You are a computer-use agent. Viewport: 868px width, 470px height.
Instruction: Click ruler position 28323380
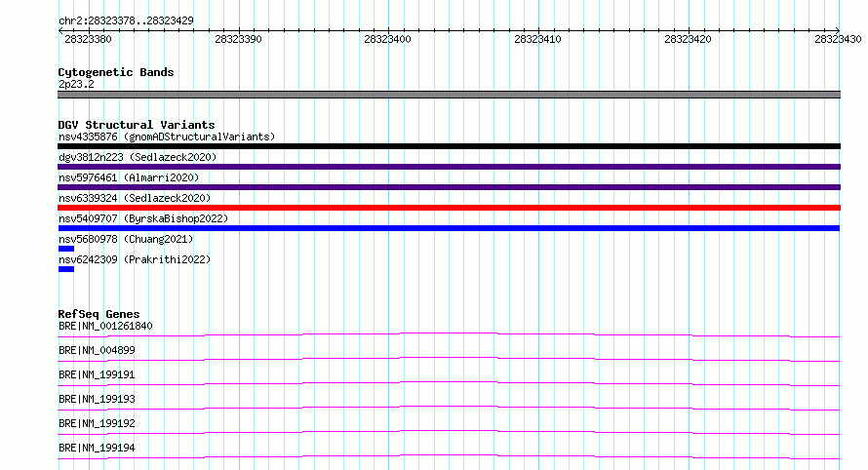click(x=88, y=39)
